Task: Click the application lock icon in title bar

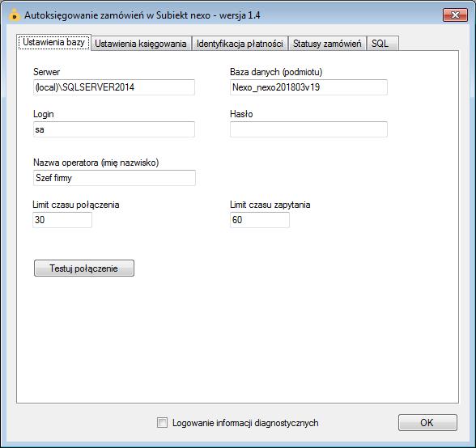Action: click(x=14, y=15)
